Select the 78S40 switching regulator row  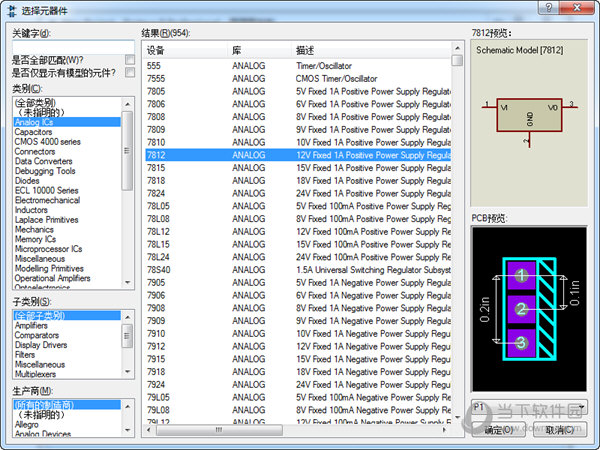pyautogui.click(x=298, y=270)
